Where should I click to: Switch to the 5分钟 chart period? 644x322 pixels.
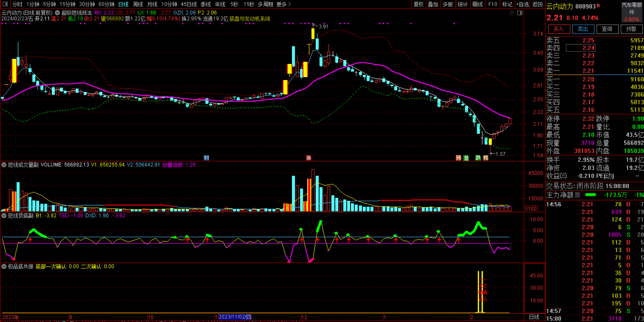pyautogui.click(x=50, y=4)
